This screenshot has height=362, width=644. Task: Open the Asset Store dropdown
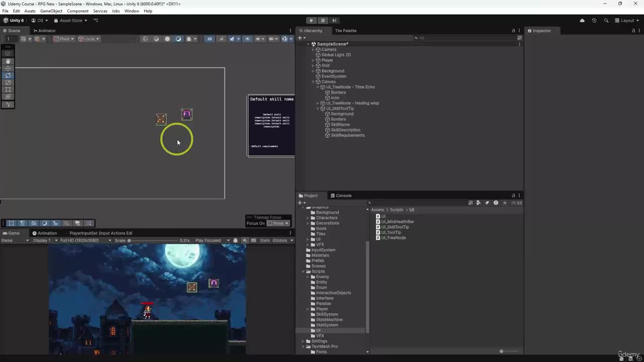[x=70, y=21]
